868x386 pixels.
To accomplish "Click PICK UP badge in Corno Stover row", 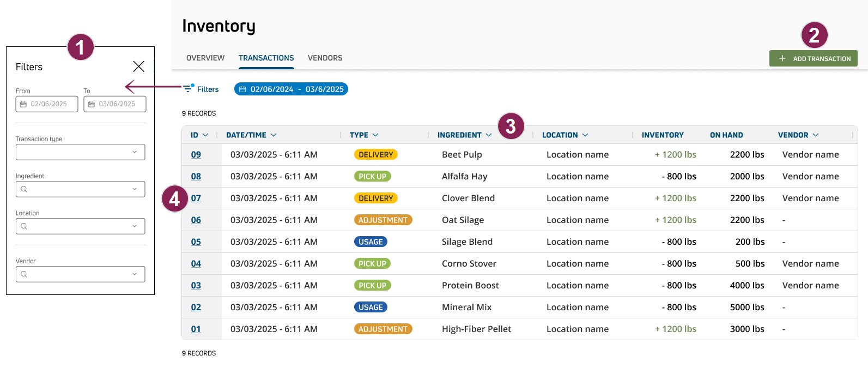I will tap(373, 264).
